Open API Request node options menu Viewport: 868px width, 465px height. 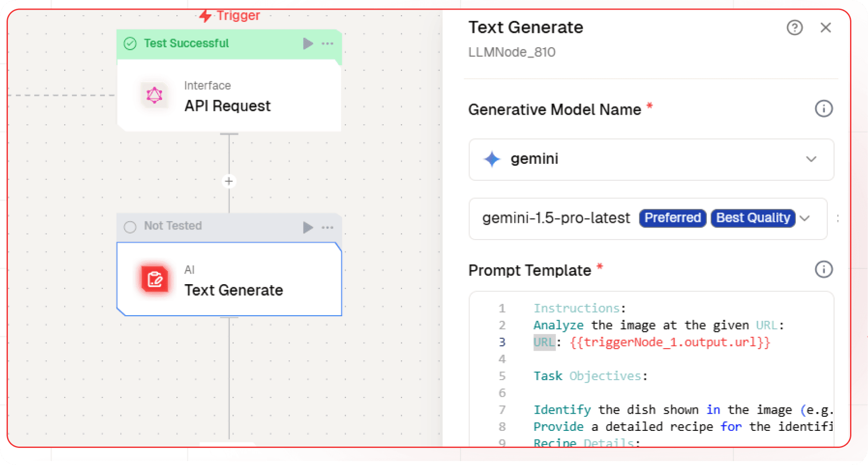pyautogui.click(x=328, y=43)
